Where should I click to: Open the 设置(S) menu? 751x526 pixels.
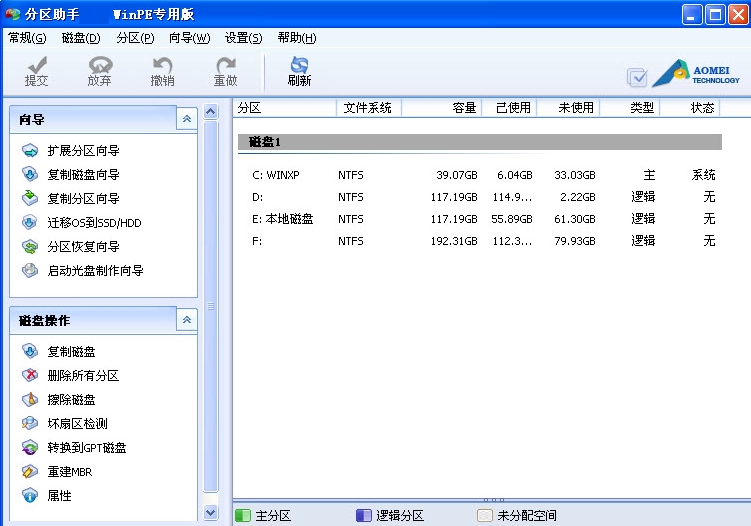click(x=243, y=38)
